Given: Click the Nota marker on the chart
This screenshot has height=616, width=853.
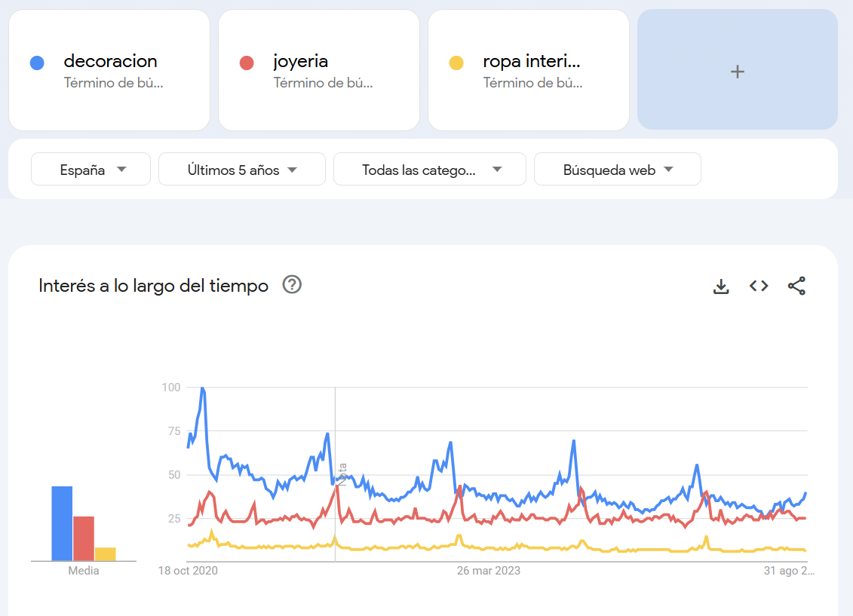Looking at the screenshot, I should point(342,475).
